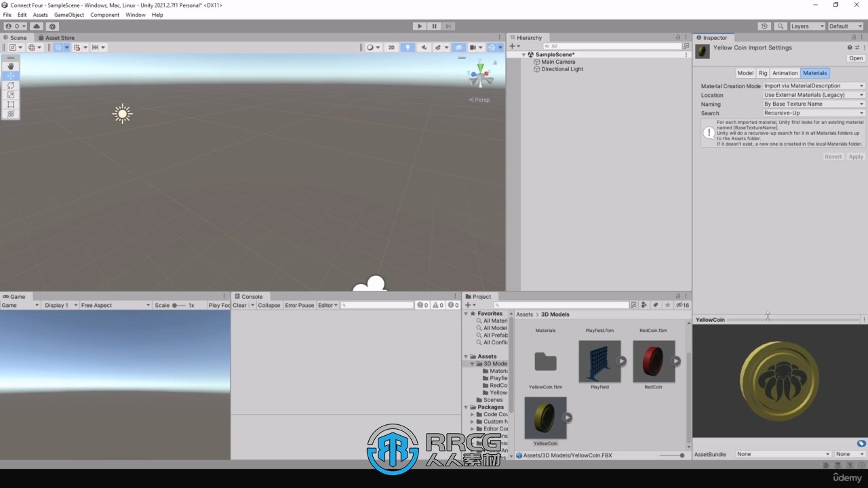Open the Layers dropdown
This screenshot has width=868, height=488.
click(807, 26)
